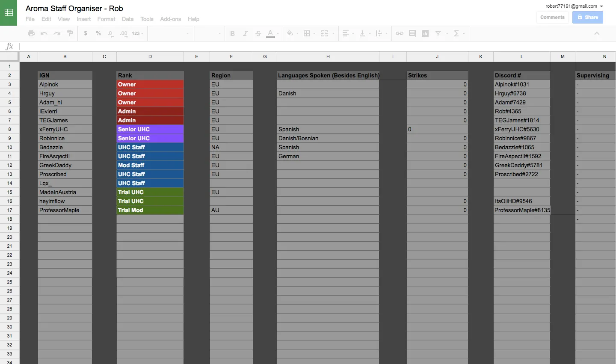The width and height of the screenshot is (616, 364).
Task: Open the Add-ons menu
Action: coord(170,19)
